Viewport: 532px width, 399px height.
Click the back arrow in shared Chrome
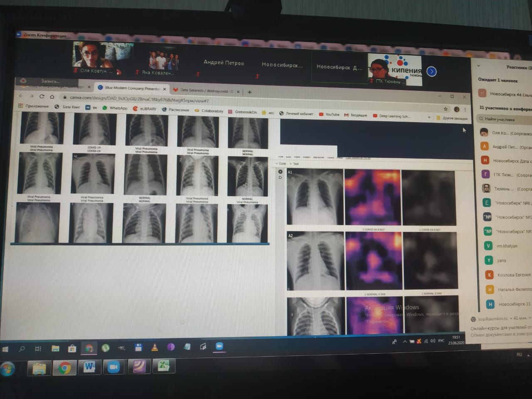coord(21,96)
